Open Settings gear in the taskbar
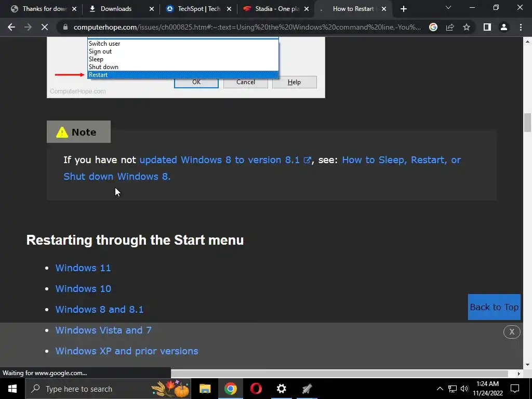532x399 pixels. (281, 389)
